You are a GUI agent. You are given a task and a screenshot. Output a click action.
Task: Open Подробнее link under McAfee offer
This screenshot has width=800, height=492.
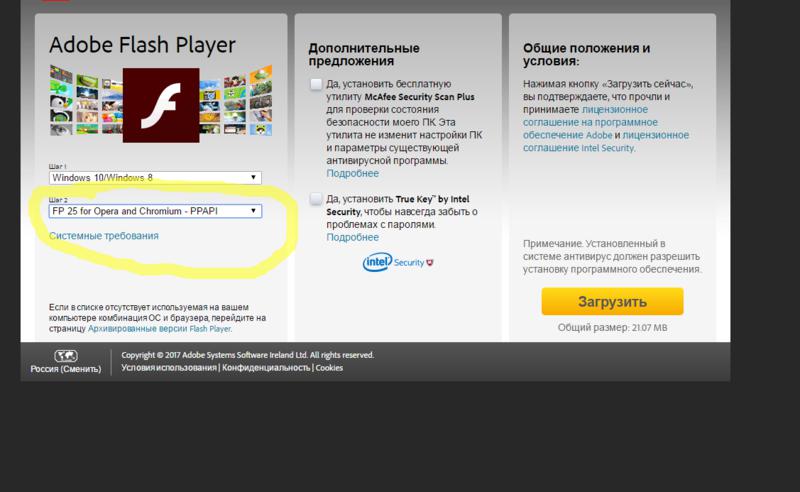click(x=353, y=174)
